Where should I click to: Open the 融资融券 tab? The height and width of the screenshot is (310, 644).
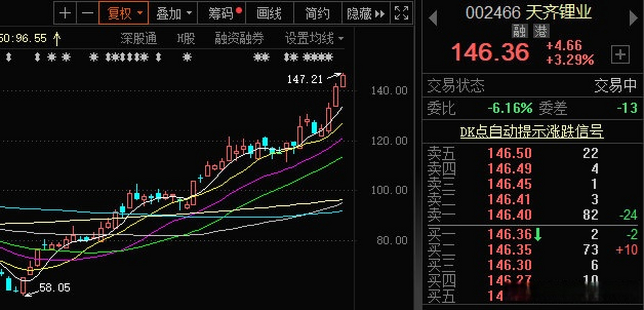point(239,39)
